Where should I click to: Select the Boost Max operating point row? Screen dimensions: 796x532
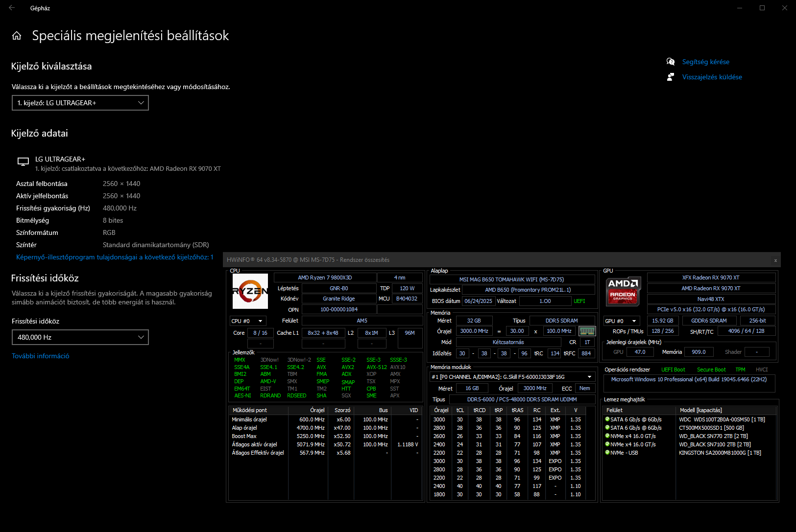325,436
